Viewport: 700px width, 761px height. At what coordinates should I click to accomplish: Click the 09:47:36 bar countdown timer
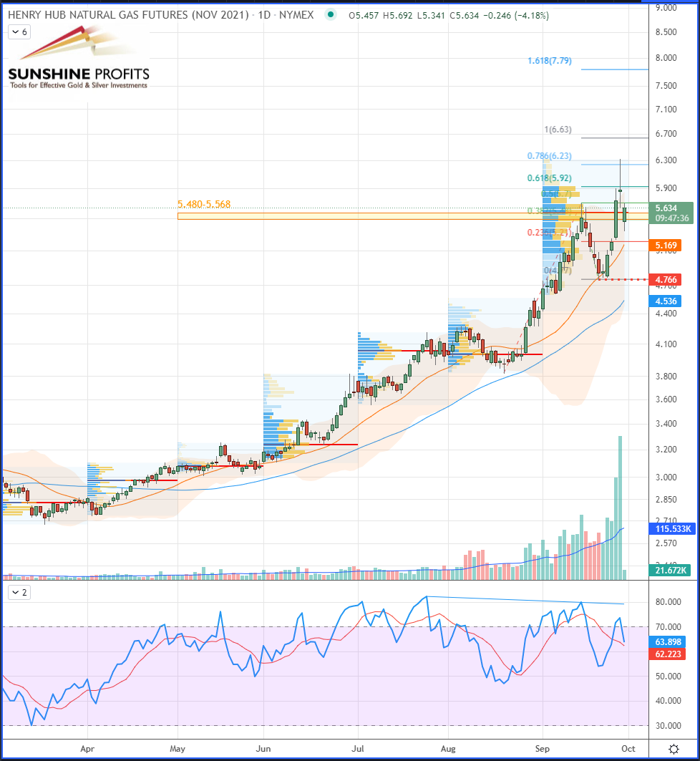pyautogui.click(x=672, y=218)
